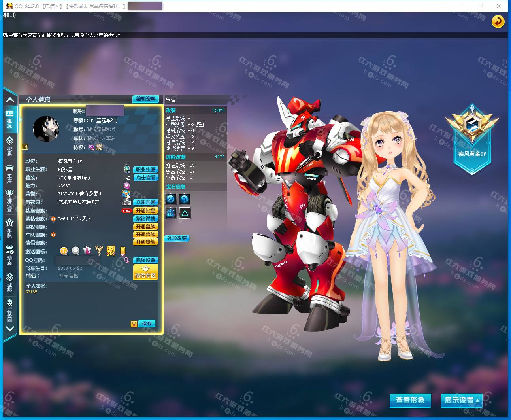The width and height of the screenshot is (511, 420).
Task: Open 隐私设置 privacy settings
Action: [145, 260]
